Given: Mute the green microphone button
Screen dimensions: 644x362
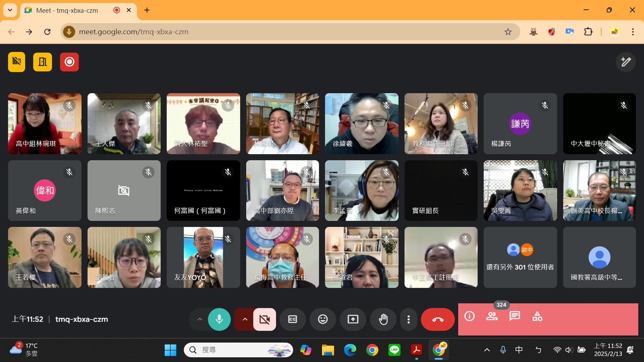Looking at the screenshot, I should pos(219,319).
